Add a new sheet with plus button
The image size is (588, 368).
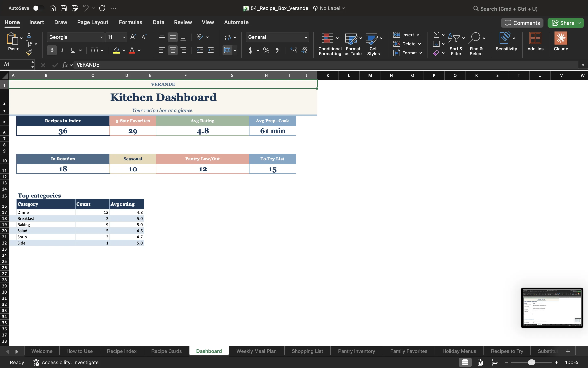568,351
